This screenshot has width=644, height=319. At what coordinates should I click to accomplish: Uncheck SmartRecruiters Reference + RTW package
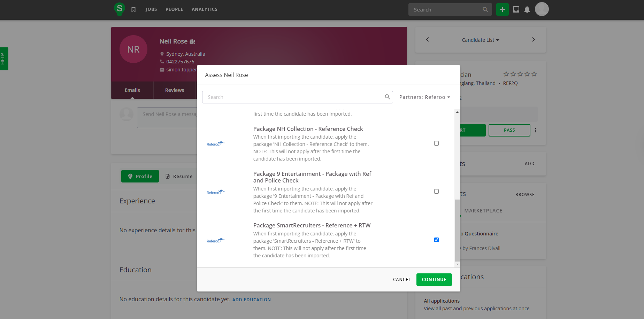pyautogui.click(x=436, y=240)
